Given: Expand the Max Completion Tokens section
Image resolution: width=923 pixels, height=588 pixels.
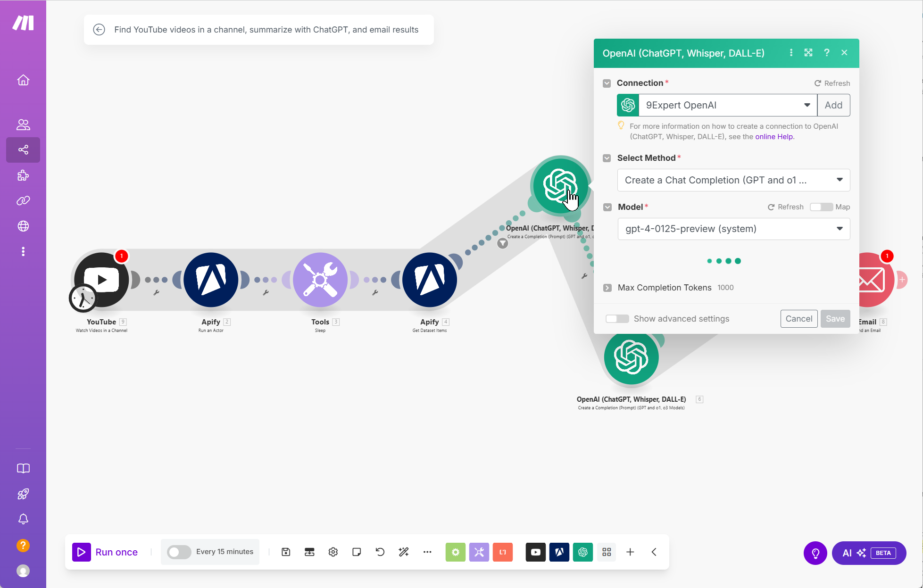Looking at the screenshot, I should (x=607, y=288).
